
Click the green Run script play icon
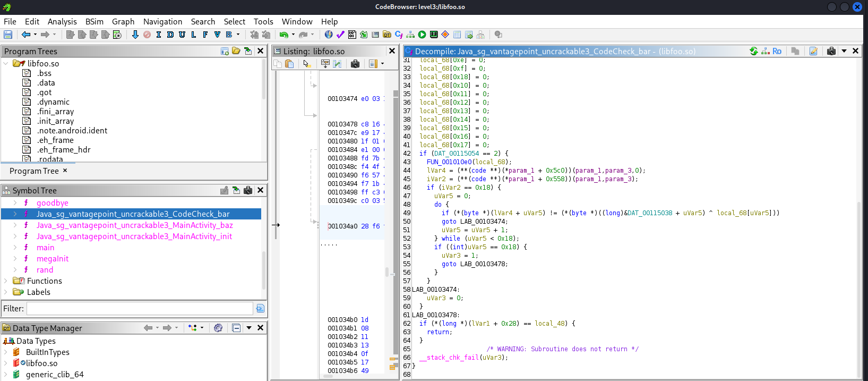(x=422, y=35)
